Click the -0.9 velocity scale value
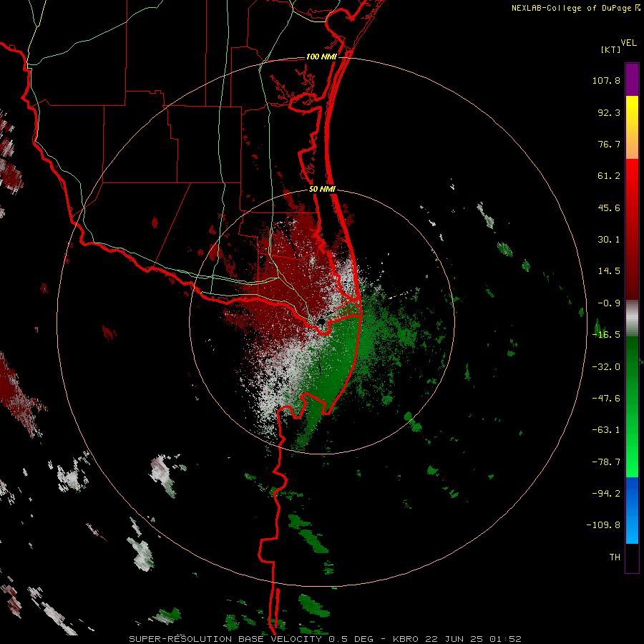The width and height of the screenshot is (644, 644). pyautogui.click(x=609, y=303)
